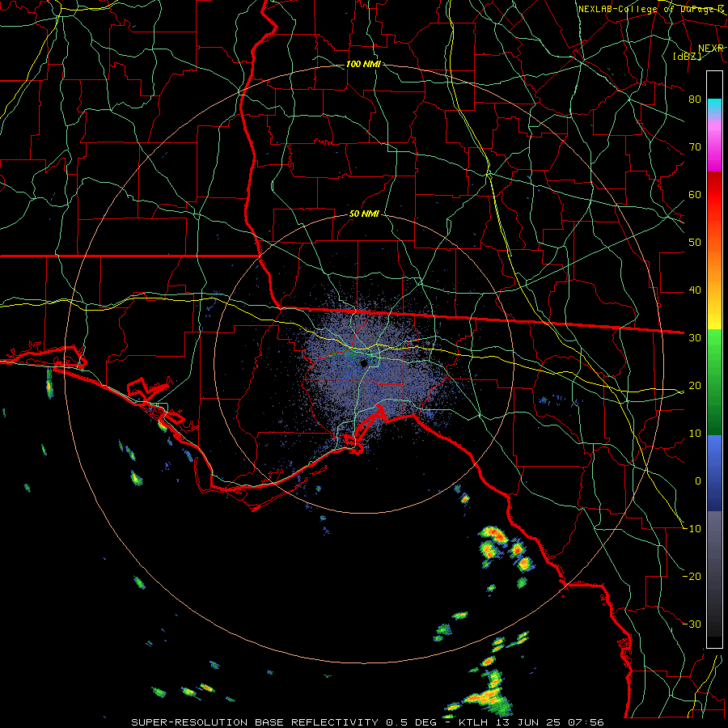Click the NEXLAB-College of DuPage credit text

click(651, 9)
